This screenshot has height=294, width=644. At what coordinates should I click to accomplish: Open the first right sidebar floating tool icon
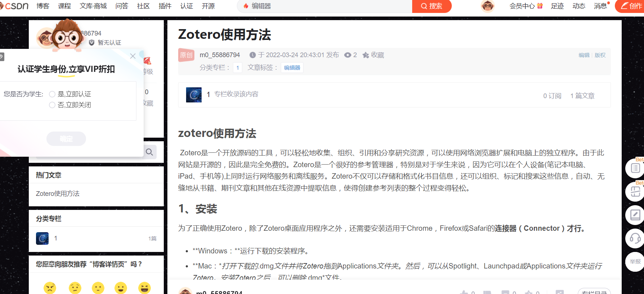tap(635, 168)
